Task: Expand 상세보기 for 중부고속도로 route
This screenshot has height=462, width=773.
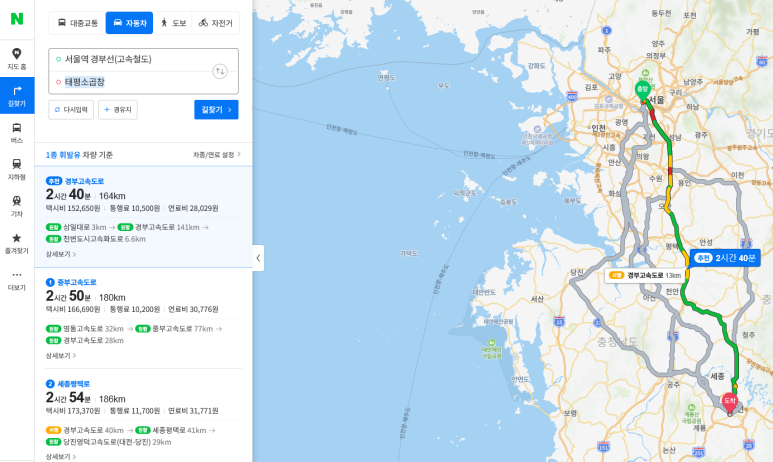Action: (x=61, y=355)
